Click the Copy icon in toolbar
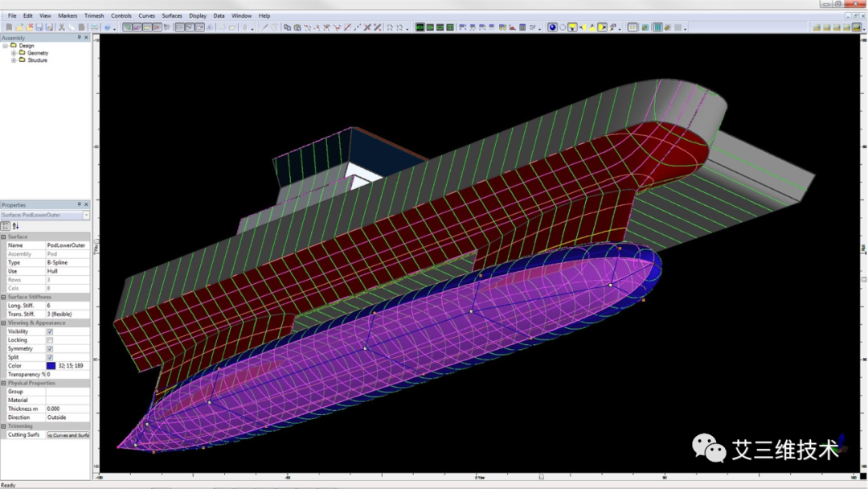The width and height of the screenshot is (868, 489). pyautogui.click(x=72, y=27)
